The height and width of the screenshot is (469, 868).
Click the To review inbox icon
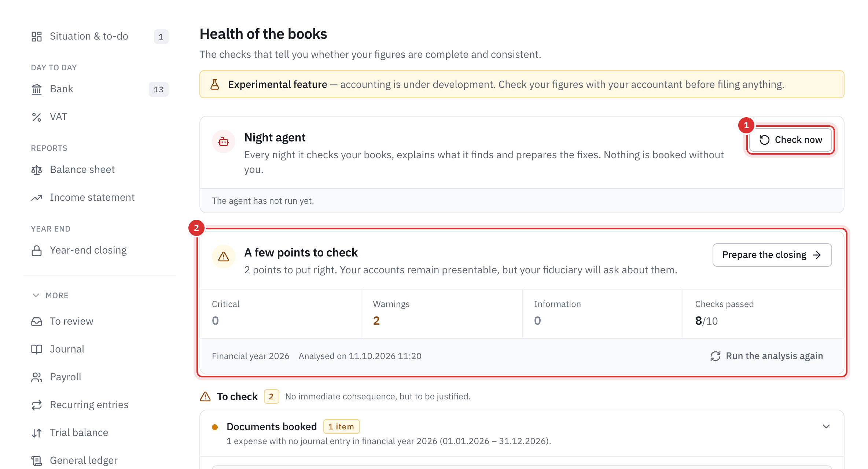(x=37, y=321)
